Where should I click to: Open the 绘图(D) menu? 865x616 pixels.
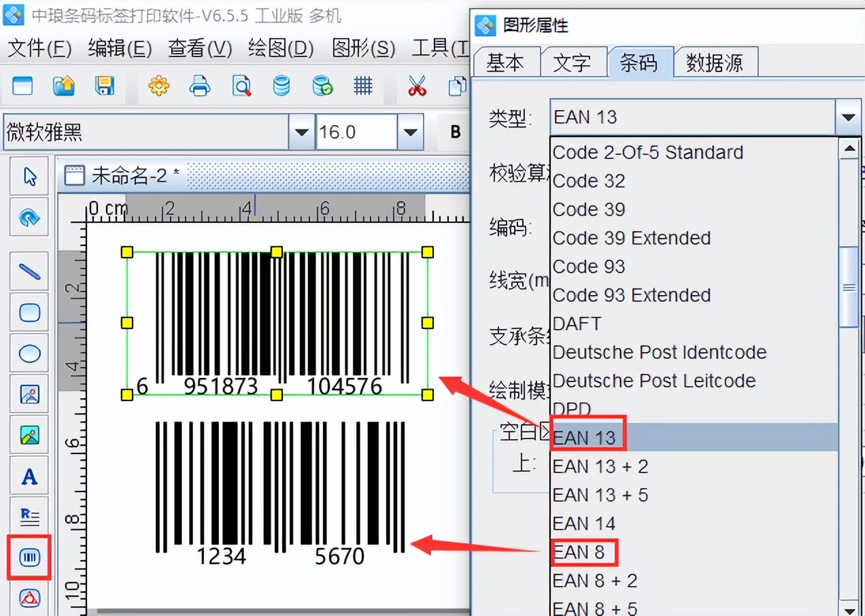(x=279, y=48)
